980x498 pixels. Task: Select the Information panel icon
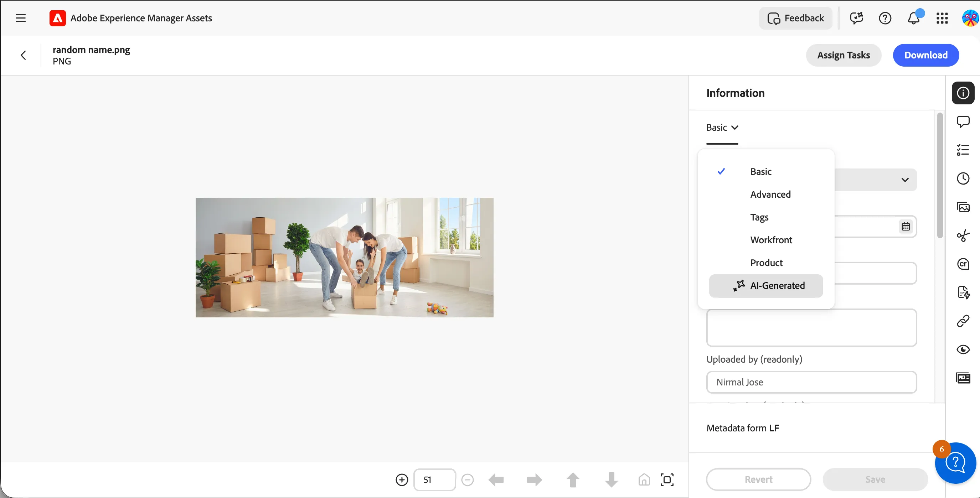pos(963,93)
